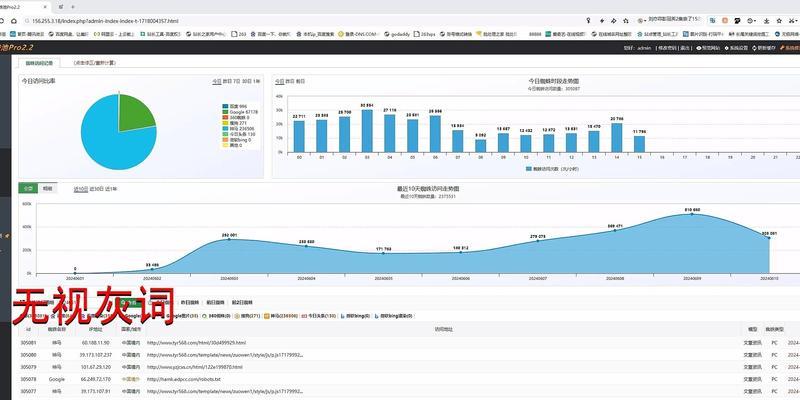800x400 pixels.
Task: Toggle Google legend entry 67178
Action: [240, 112]
